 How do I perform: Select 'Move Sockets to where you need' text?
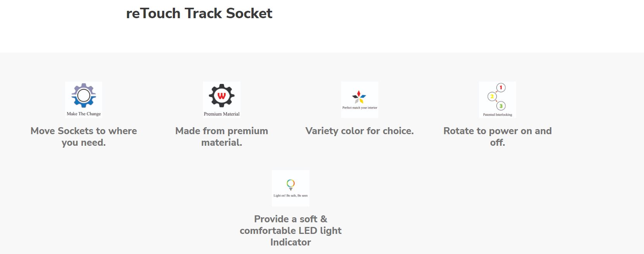click(x=84, y=136)
